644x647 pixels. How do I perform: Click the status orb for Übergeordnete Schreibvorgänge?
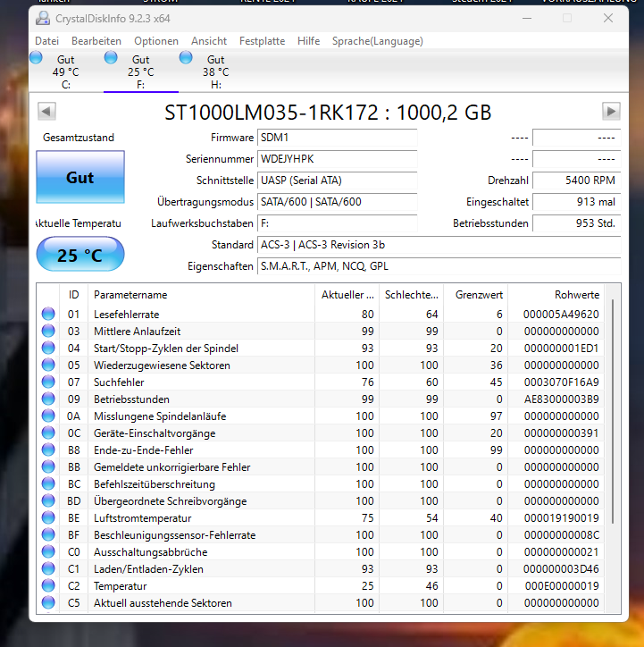tap(48, 500)
